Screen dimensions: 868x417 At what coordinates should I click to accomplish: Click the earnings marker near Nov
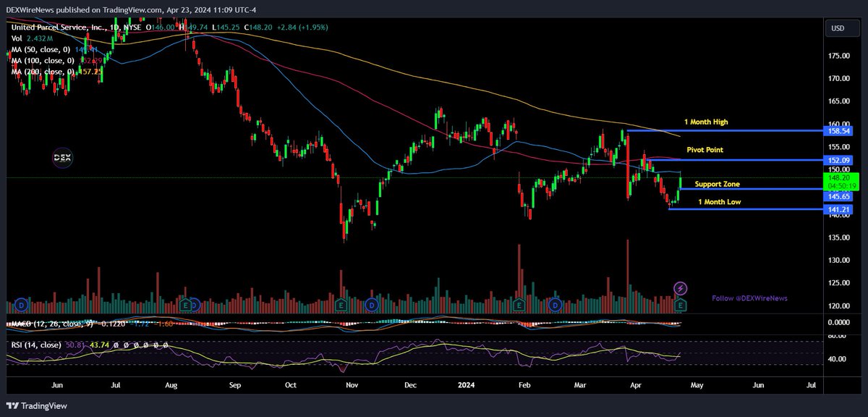(340, 306)
